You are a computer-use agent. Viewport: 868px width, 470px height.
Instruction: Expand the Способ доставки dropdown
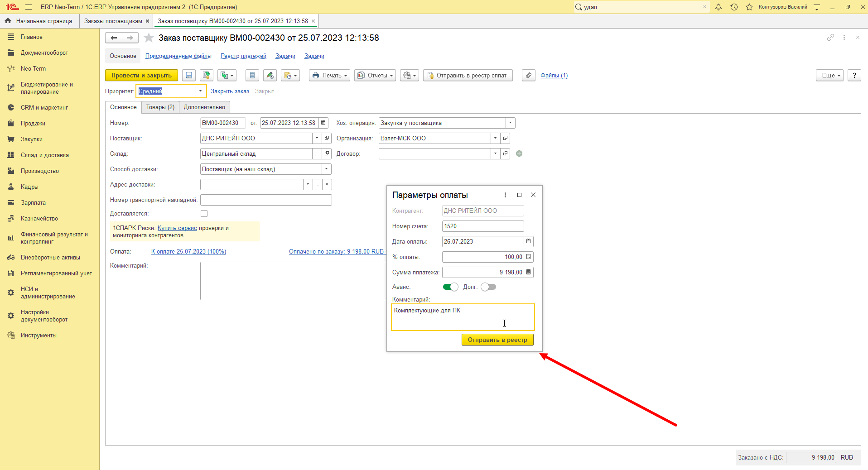(x=326, y=169)
